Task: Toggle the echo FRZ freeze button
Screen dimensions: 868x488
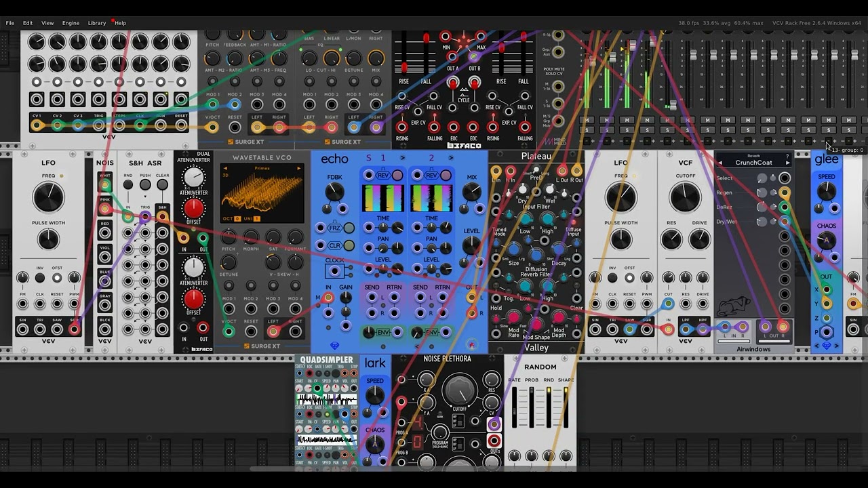Action: click(349, 228)
